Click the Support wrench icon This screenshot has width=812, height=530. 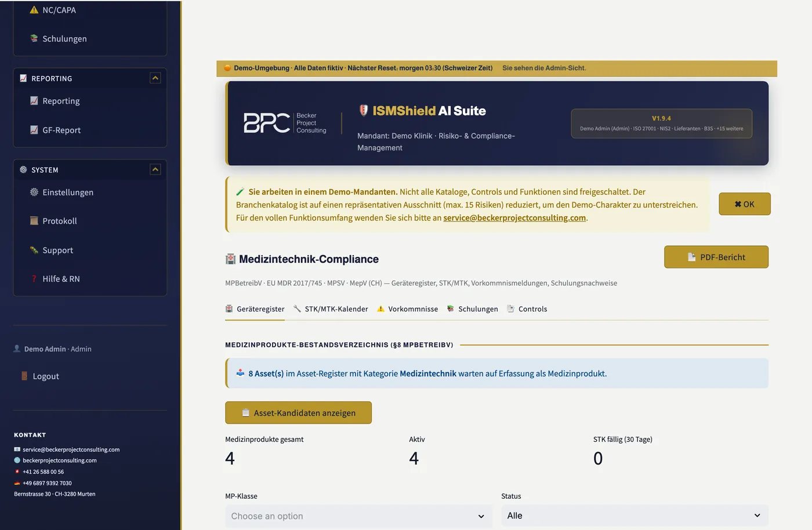(34, 250)
